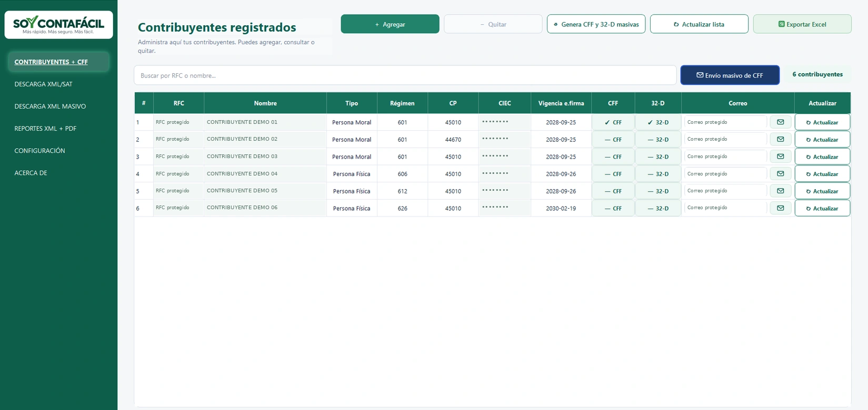868x410 pixels.
Task: Click the mail icon for CONTRIBUYENTE DEMO 06
Action: tap(781, 208)
